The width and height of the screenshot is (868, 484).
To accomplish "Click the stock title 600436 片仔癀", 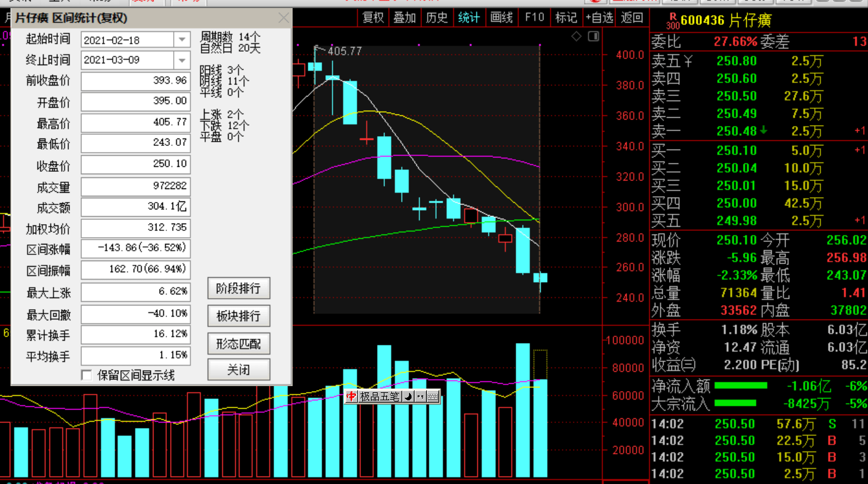I will click(x=726, y=21).
